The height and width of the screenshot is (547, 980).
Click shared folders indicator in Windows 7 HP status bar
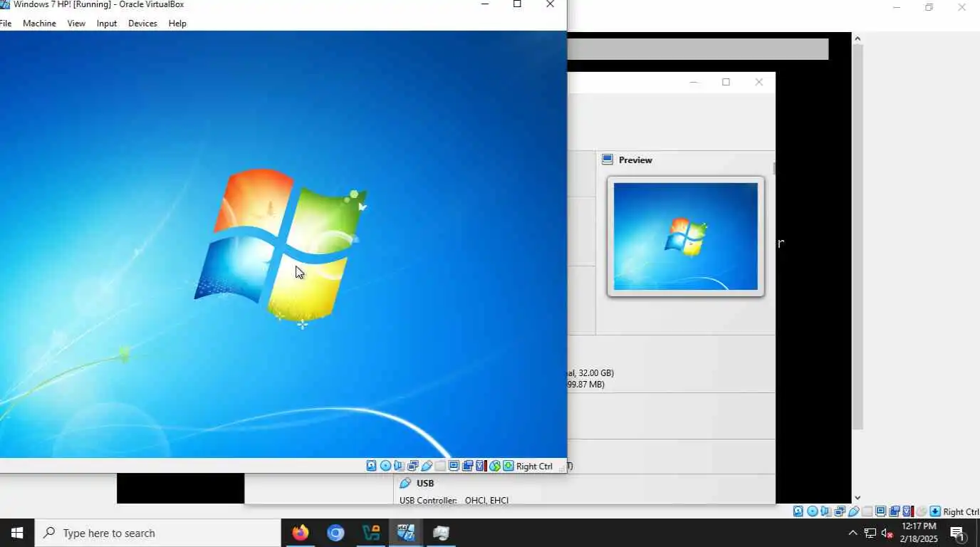[x=440, y=466]
